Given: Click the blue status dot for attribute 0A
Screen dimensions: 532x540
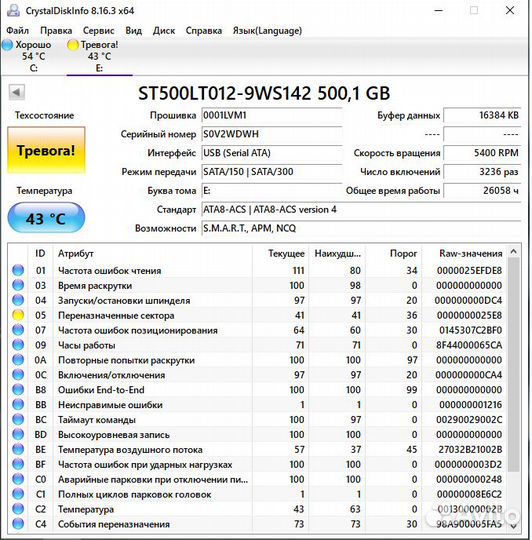Looking at the screenshot, I should 18,360.
